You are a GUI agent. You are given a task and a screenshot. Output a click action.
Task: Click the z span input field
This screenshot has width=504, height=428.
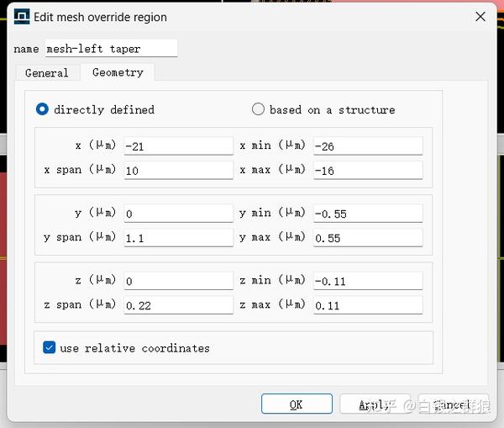pos(178,305)
